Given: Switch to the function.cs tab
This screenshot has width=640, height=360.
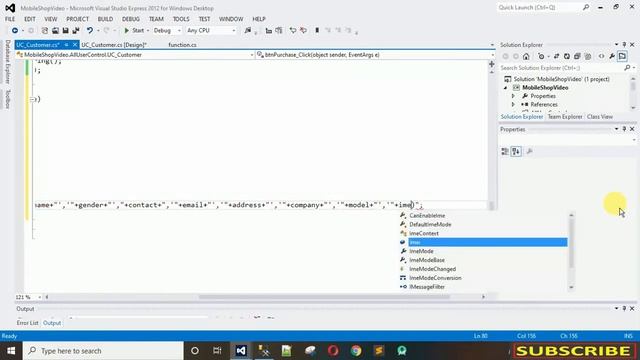Looking at the screenshot, I should pyautogui.click(x=182, y=45).
